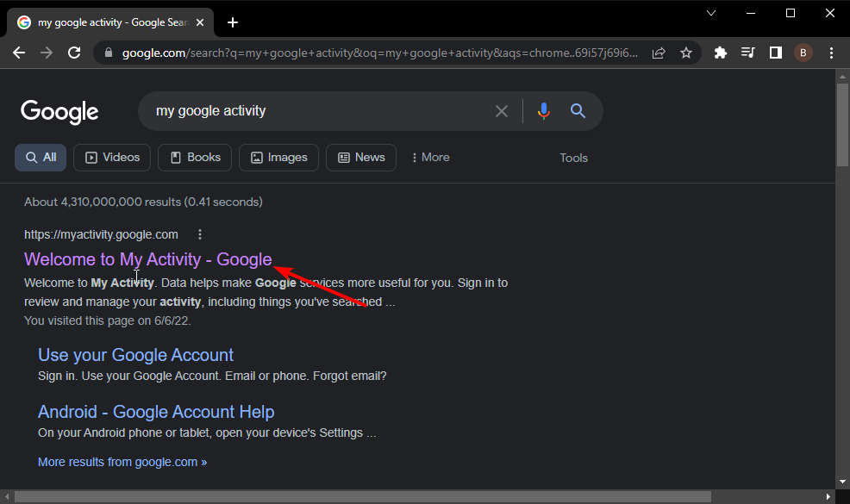
Task: Open the search Tools options
Action: pyautogui.click(x=573, y=158)
